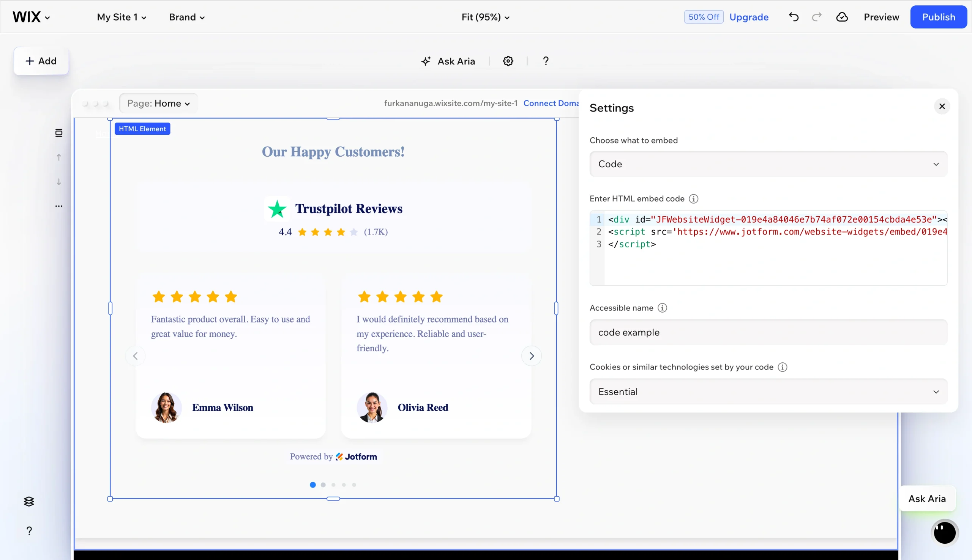The width and height of the screenshot is (972, 560).
Task: Move section down with arrow icon
Action: [x=58, y=181]
